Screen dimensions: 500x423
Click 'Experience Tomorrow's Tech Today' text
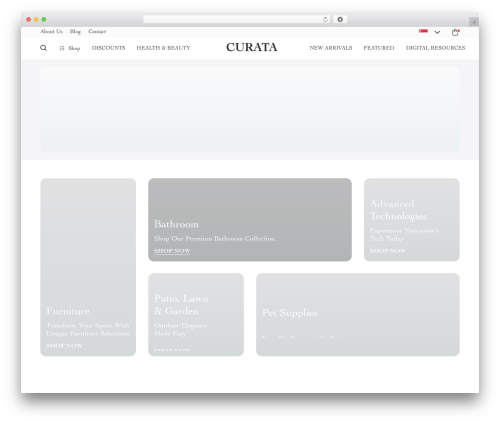pos(404,234)
